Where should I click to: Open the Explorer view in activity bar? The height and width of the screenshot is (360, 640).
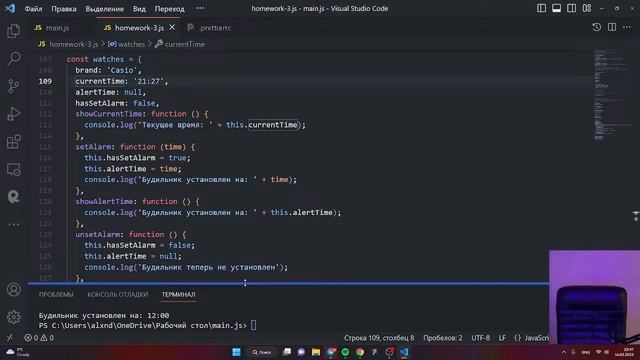click(x=13, y=31)
